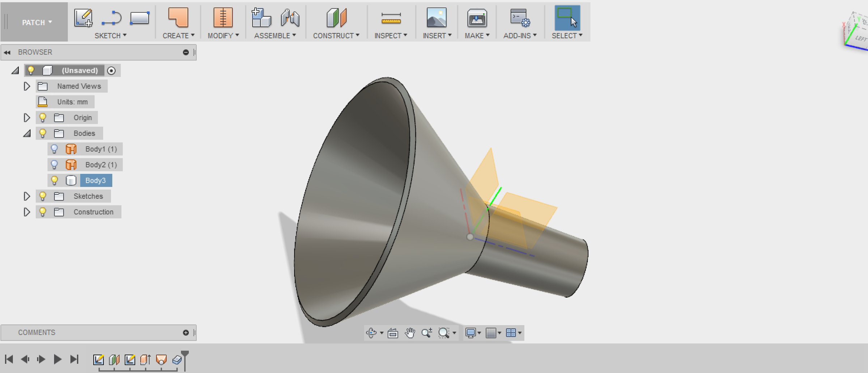The image size is (868, 373).
Task: Hide the Sketches folder with its lightbulb
Action: pyautogui.click(x=43, y=196)
